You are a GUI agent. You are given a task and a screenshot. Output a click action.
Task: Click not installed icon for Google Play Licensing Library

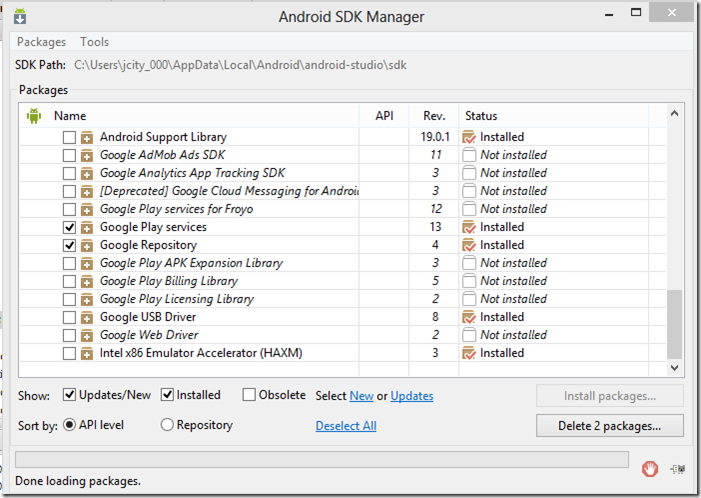469,299
